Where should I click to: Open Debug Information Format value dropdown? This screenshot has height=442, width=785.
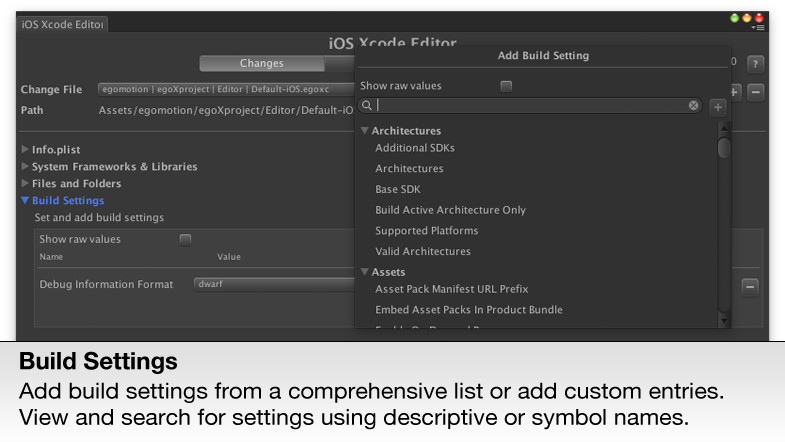(274, 284)
